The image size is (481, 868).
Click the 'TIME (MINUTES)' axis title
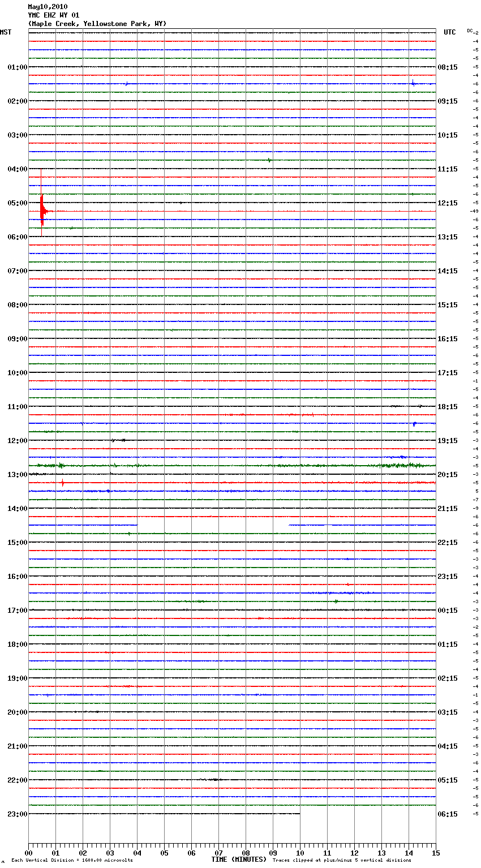[x=239, y=860]
